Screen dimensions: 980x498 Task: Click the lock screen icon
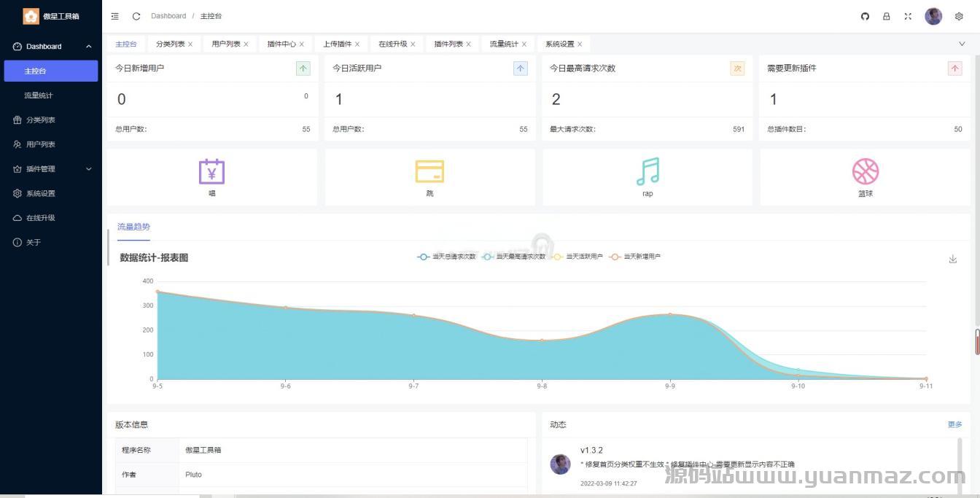886,16
